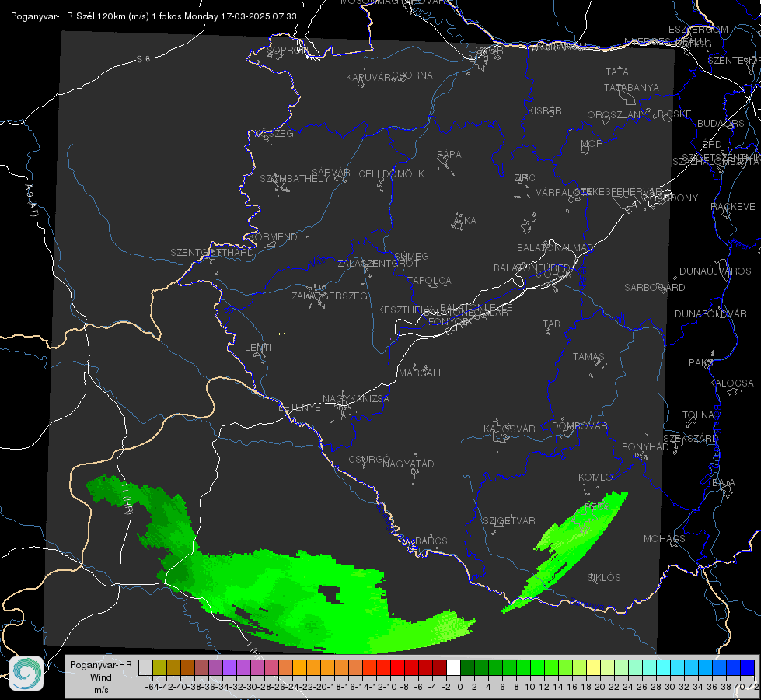The width and height of the screenshot is (761, 700).
Task: Click the CSURGO label
Action: tap(369, 460)
